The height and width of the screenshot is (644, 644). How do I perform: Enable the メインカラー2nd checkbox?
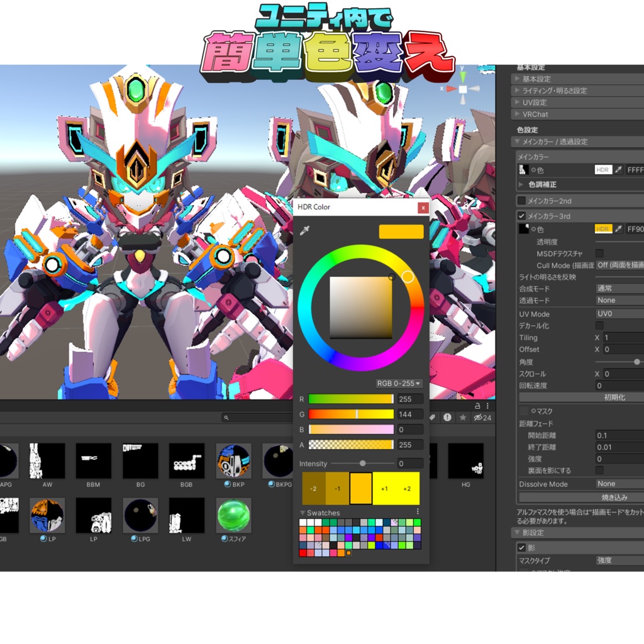pos(521,201)
